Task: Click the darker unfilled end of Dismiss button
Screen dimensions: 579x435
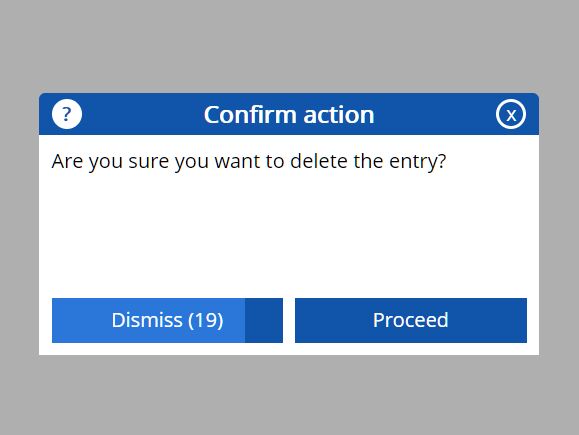Action: [x=264, y=320]
